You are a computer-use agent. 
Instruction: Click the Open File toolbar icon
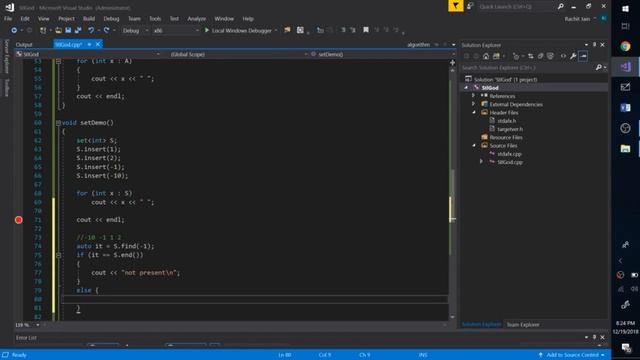pos(58,30)
